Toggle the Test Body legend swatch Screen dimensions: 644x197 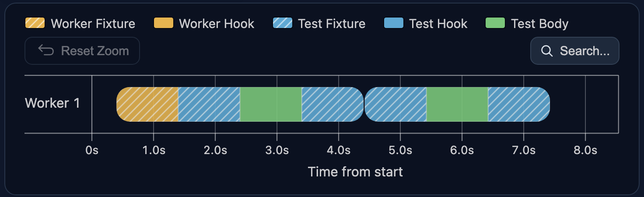[x=495, y=23]
